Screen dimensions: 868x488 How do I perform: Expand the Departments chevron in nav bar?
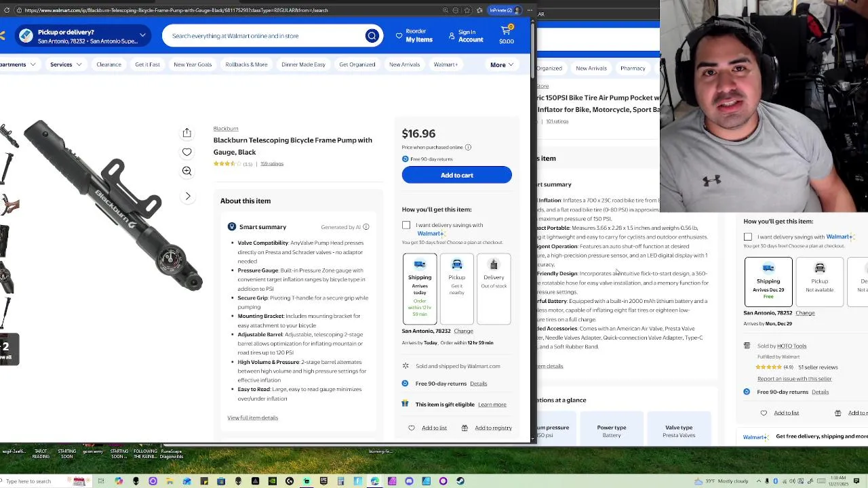33,64
